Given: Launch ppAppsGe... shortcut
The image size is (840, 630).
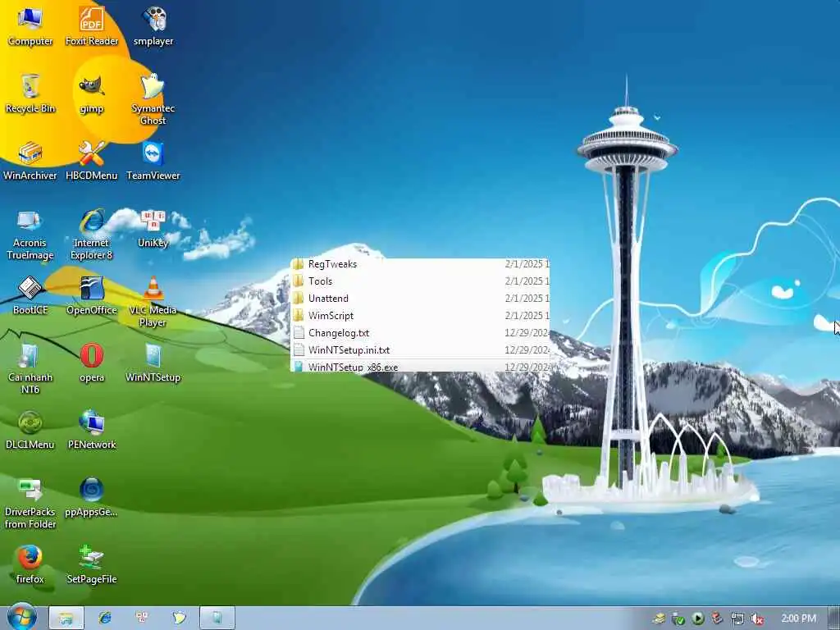Looking at the screenshot, I should [92, 498].
